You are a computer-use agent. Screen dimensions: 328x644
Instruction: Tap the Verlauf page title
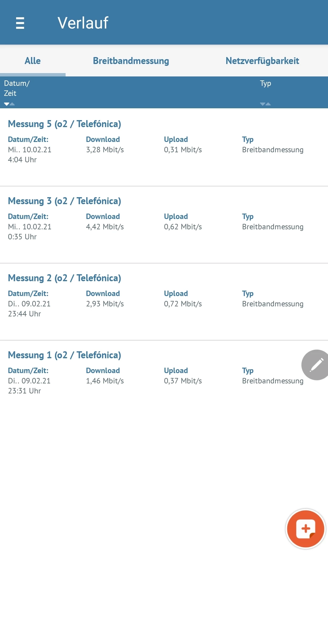click(x=83, y=23)
